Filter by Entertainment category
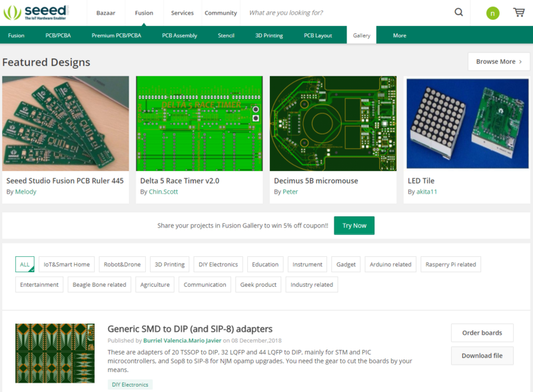Viewport: 533px width, 392px height. (x=39, y=285)
